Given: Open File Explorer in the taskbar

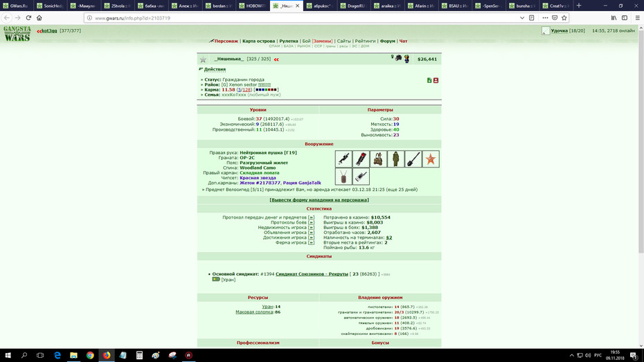Looking at the screenshot, I should click(73, 356).
